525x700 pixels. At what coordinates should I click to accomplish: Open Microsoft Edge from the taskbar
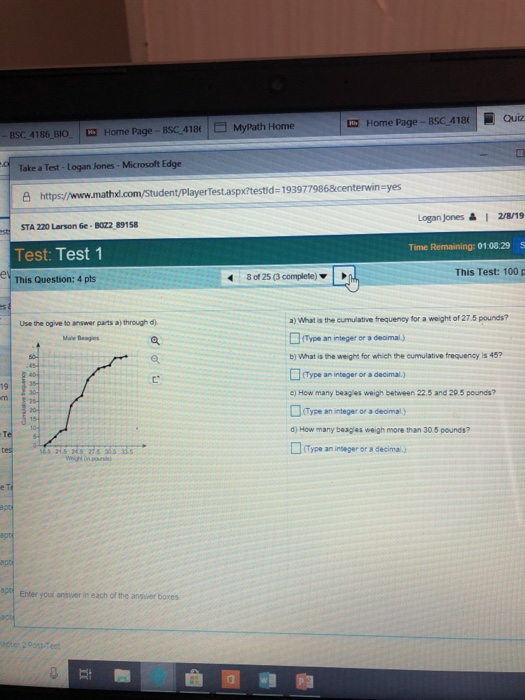point(158,677)
